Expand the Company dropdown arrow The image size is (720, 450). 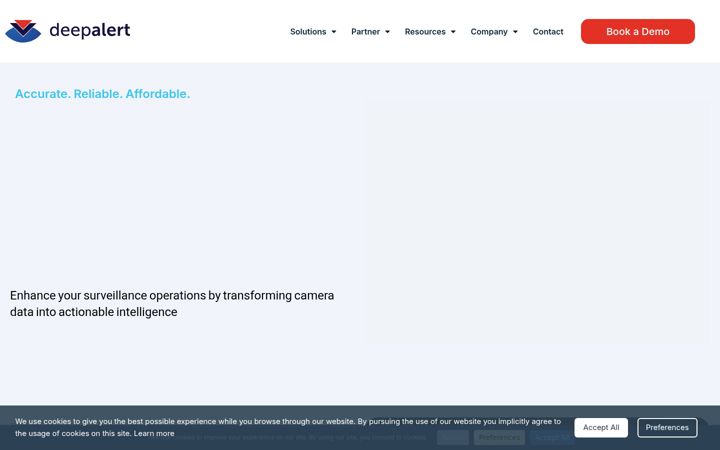(515, 32)
